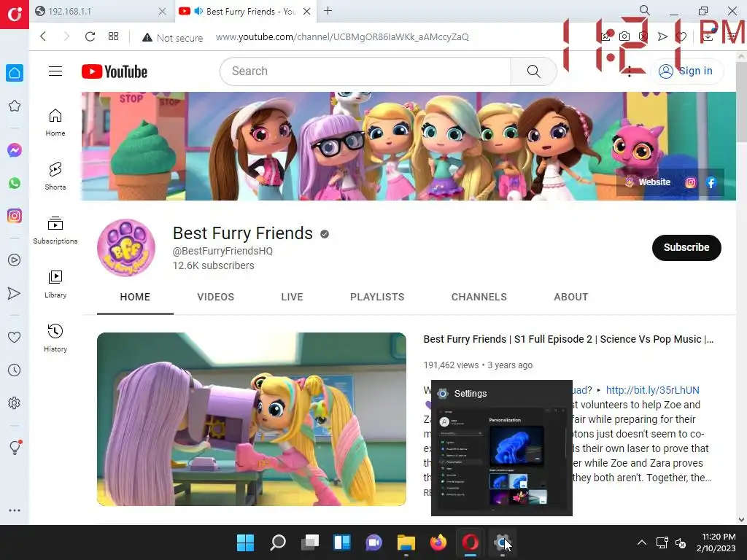Switch to the CHANNELS channel tab

coord(479,297)
